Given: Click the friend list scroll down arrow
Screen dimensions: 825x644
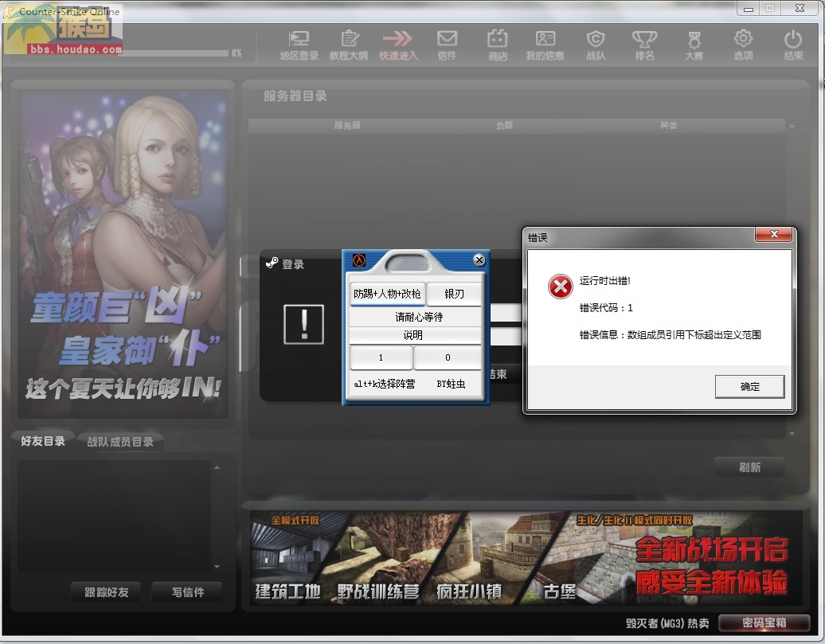Looking at the screenshot, I should (x=217, y=567).
